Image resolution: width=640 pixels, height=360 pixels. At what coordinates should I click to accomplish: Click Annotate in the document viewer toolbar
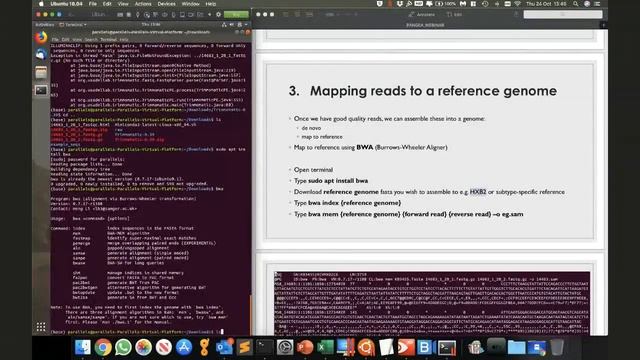click(422, 14)
